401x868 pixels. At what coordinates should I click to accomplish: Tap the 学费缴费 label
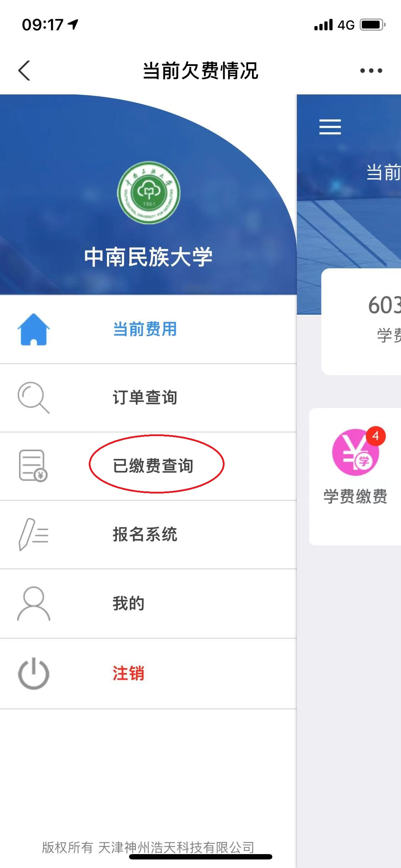coord(355,496)
